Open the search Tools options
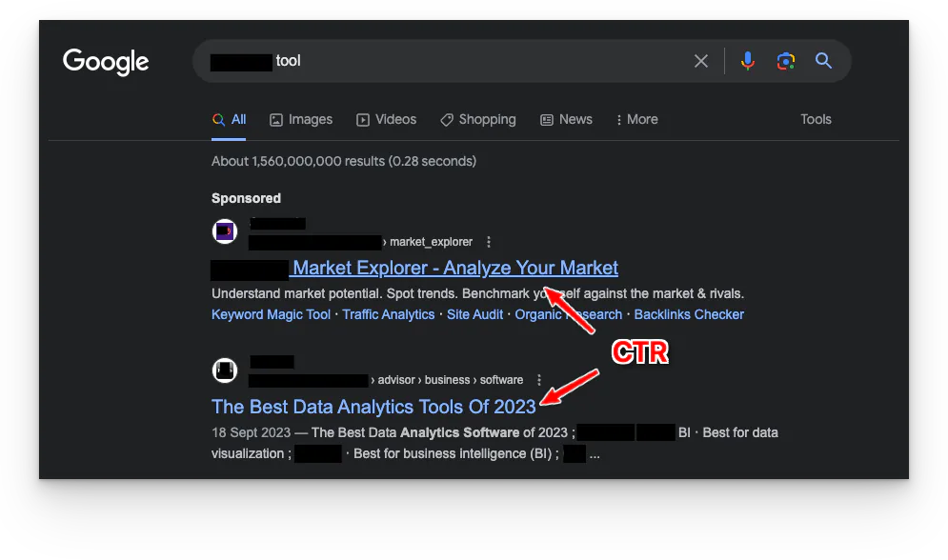The height and width of the screenshot is (560, 948). [x=816, y=120]
